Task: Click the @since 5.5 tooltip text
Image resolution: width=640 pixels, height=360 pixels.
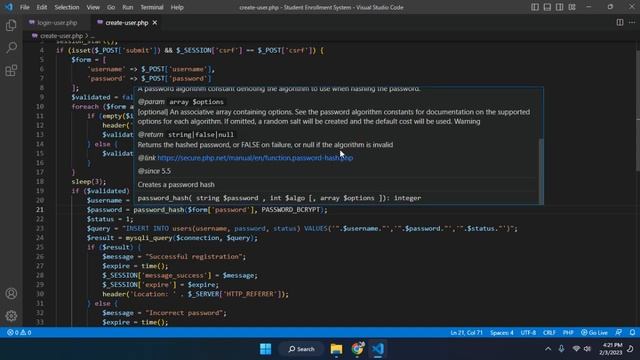Action: (x=154, y=171)
